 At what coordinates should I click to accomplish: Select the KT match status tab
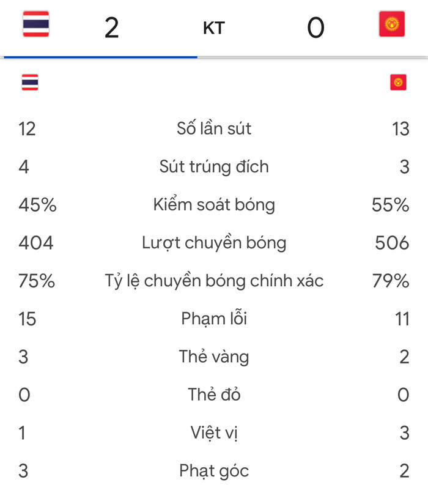(212, 28)
